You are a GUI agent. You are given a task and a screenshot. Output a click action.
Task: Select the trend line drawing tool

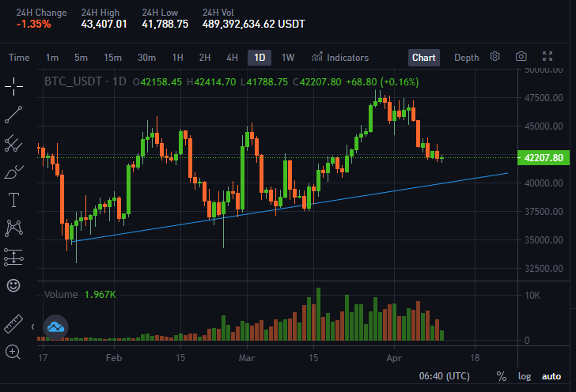pos(13,115)
